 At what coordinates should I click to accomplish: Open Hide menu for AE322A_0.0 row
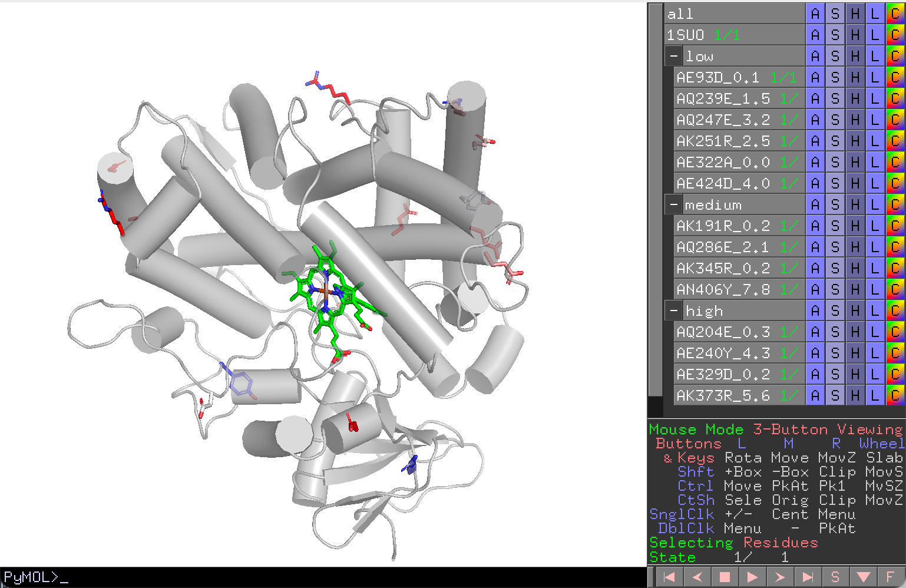click(x=855, y=162)
